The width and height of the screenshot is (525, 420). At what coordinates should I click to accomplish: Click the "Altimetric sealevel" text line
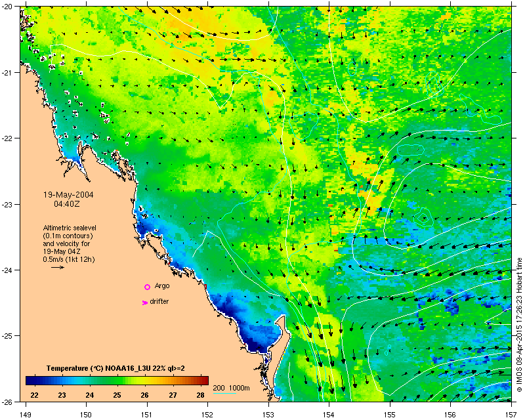70,228
